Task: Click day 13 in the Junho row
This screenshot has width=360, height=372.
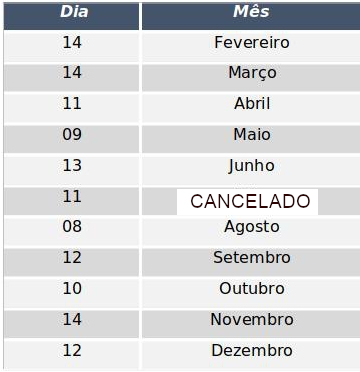Action: pyautogui.click(x=72, y=166)
